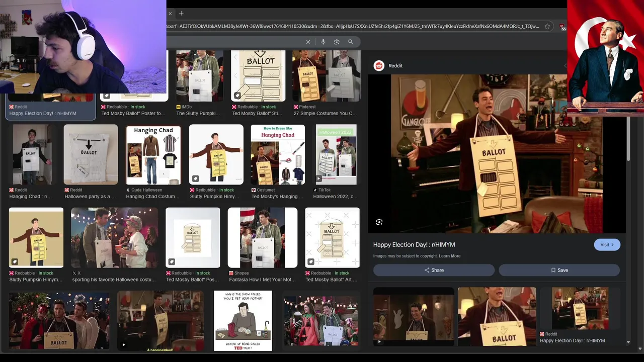Open Reddit 'Hanging Chad : r/...' result
Image resolution: width=644 pixels, height=362 pixels.
[x=32, y=155]
